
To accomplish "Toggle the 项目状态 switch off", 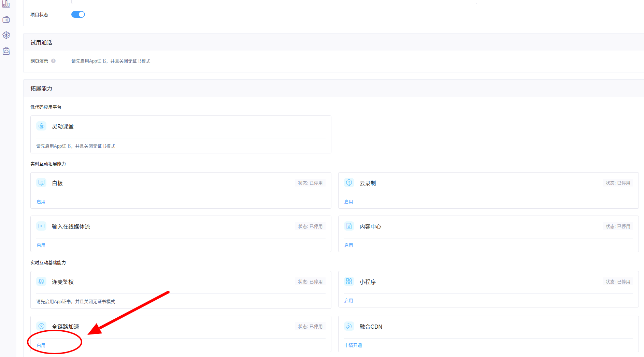I will pos(78,14).
